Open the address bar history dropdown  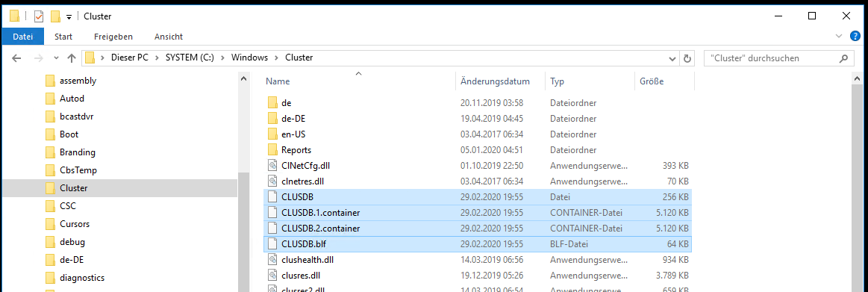tap(672, 58)
